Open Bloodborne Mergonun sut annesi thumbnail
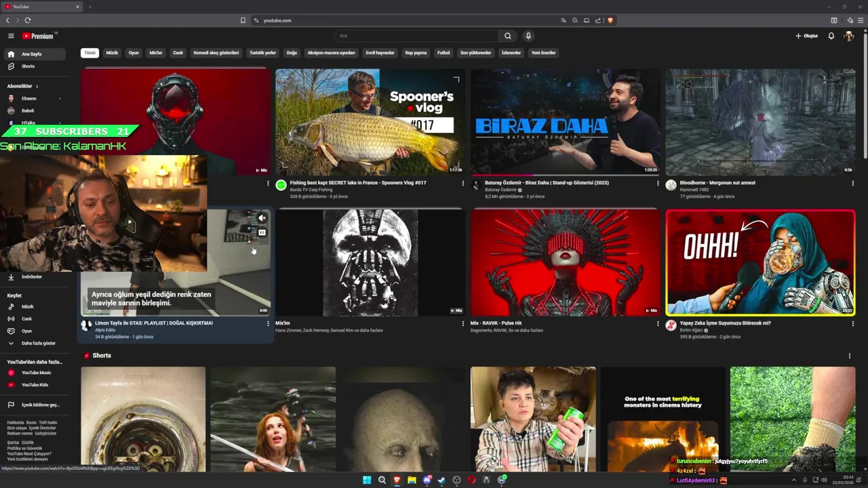This screenshot has height=488, width=868. [x=760, y=122]
